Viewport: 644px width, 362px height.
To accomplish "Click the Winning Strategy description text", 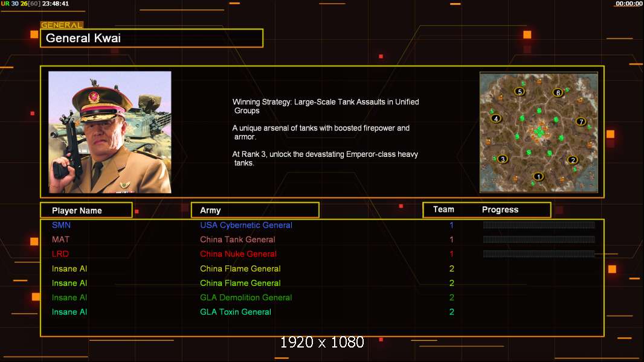I will point(326,106).
